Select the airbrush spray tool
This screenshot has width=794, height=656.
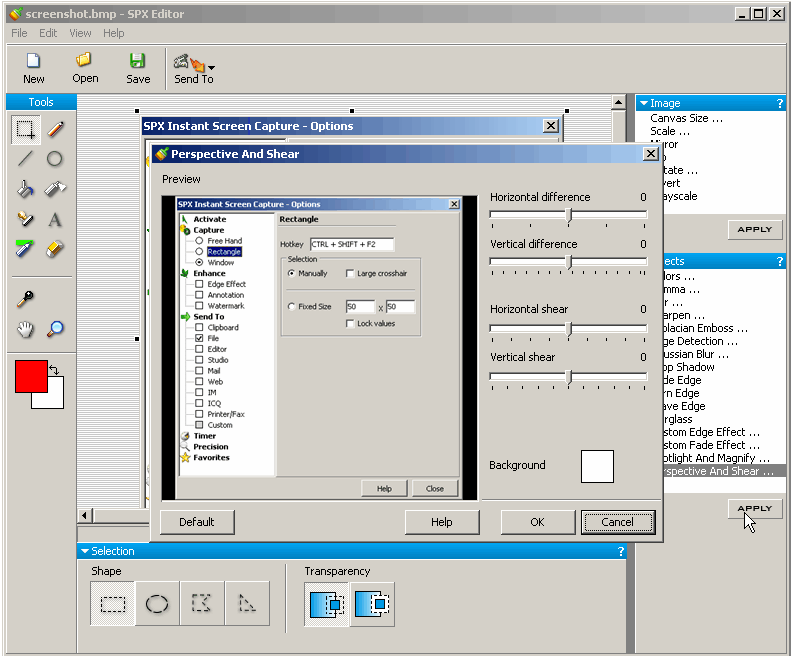tap(55, 189)
